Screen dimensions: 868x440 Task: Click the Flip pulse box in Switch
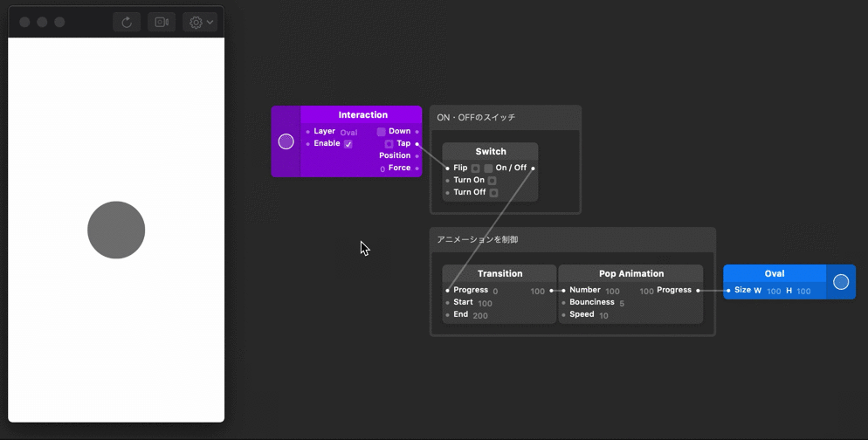[476, 168]
